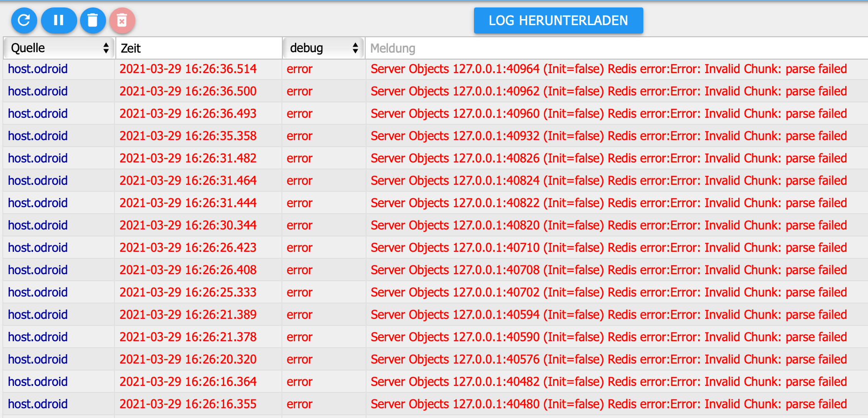Select the message for port 127.0.0.1:40824
868x418 pixels.
tap(608, 181)
